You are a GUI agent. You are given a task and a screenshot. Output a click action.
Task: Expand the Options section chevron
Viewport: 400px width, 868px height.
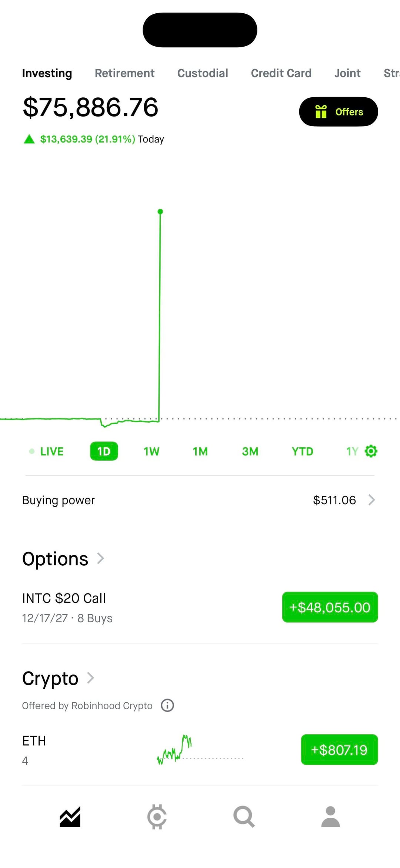pos(100,558)
